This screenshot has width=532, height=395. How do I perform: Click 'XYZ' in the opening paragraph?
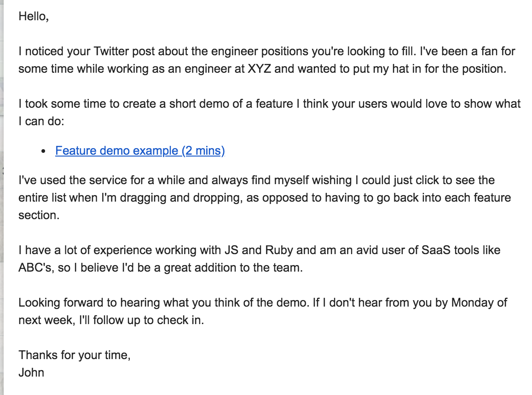259,69
